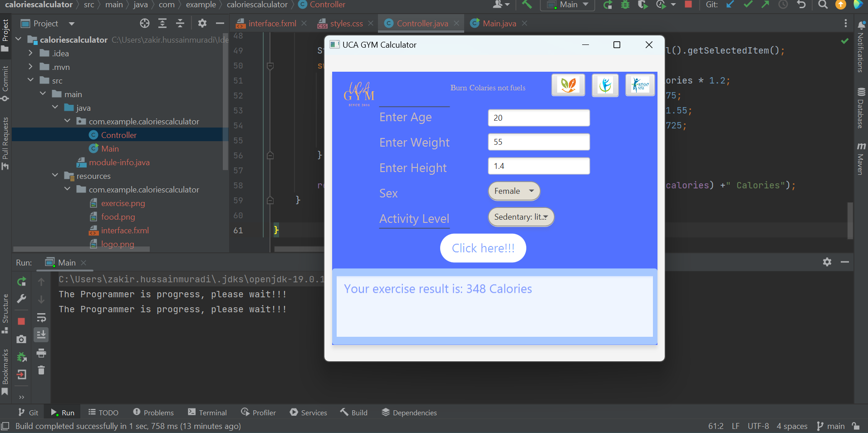Click the collapse all icon in Project panel
Screen dimensions: 868x433
(180, 23)
